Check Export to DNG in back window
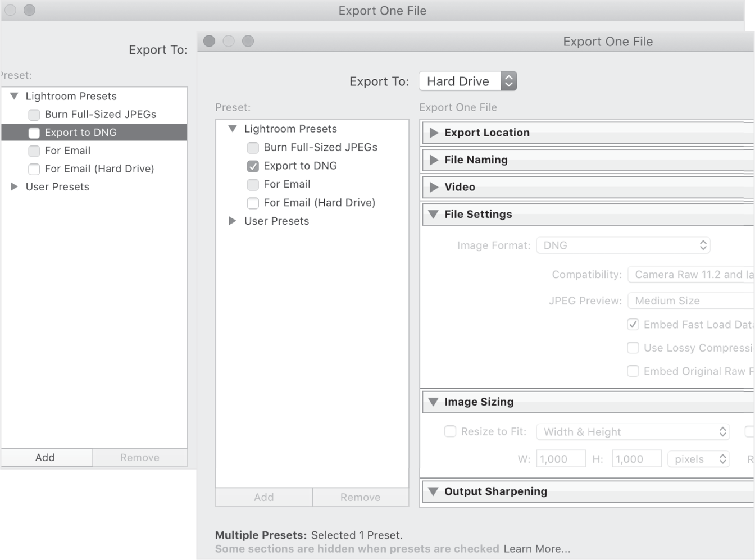The height and width of the screenshot is (560, 755). 34,133
